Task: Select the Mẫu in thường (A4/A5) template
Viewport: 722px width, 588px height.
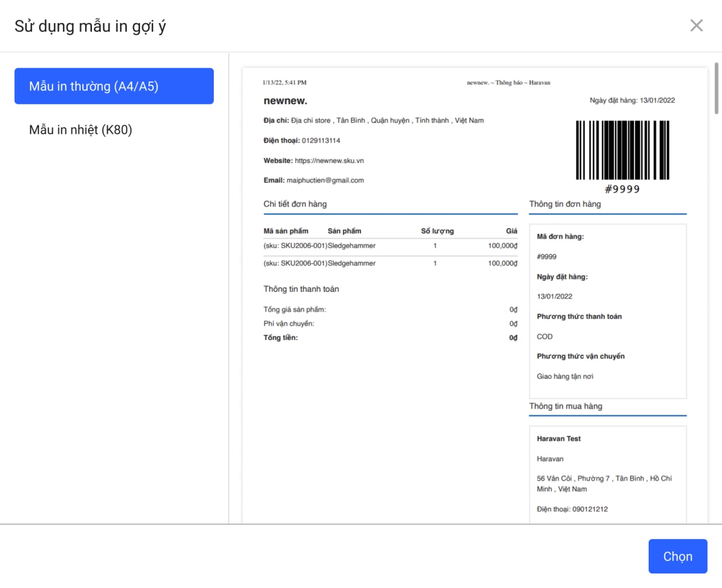Action: 114,86
